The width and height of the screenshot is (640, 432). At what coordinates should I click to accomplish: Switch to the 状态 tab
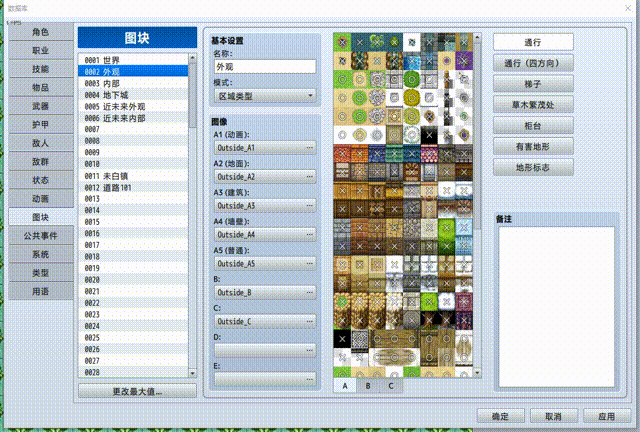pos(40,180)
